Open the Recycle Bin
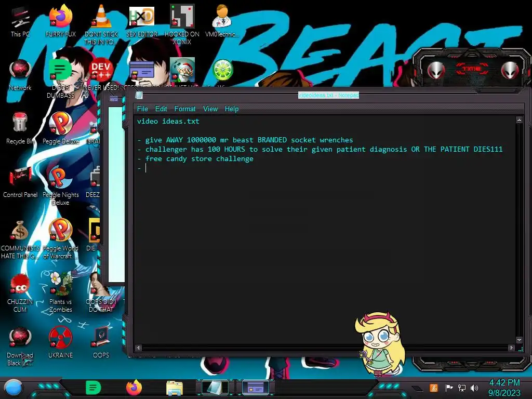532x399 pixels. [x=20, y=128]
